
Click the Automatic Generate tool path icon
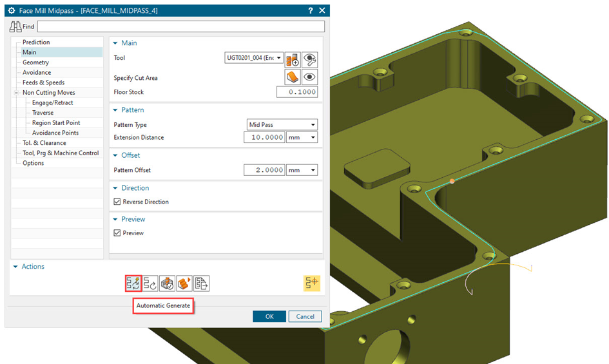pyautogui.click(x=133, y=283)
